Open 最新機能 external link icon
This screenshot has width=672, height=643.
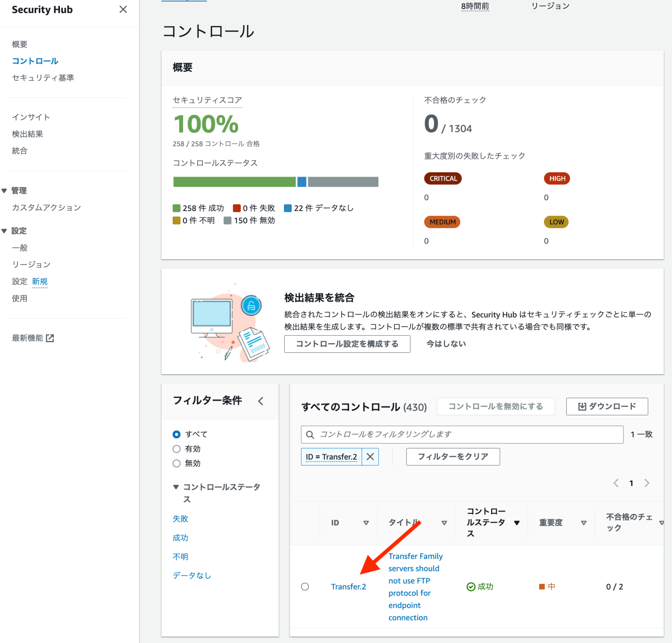point(50,338)
